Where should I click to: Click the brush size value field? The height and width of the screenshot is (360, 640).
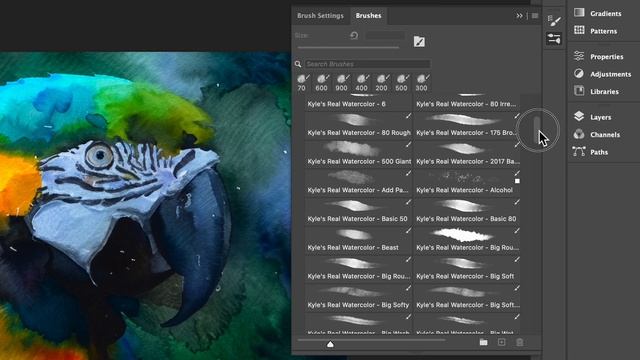click(x=385, y=36)
